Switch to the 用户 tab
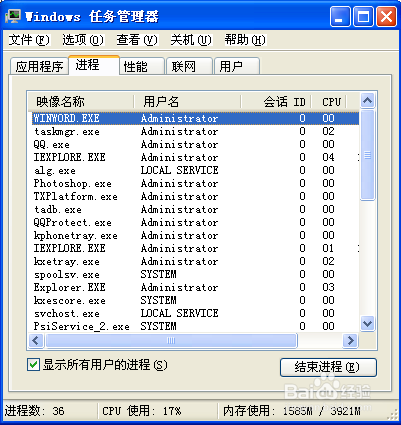This screenshot has width=401, height=425. (237, 66)
